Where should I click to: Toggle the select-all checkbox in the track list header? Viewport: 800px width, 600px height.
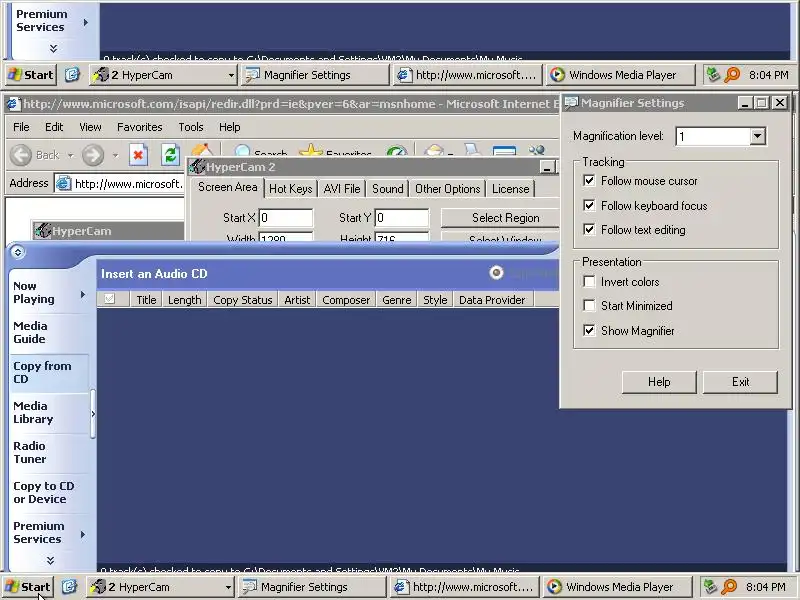pyautogui.click(x=109, y=299)
